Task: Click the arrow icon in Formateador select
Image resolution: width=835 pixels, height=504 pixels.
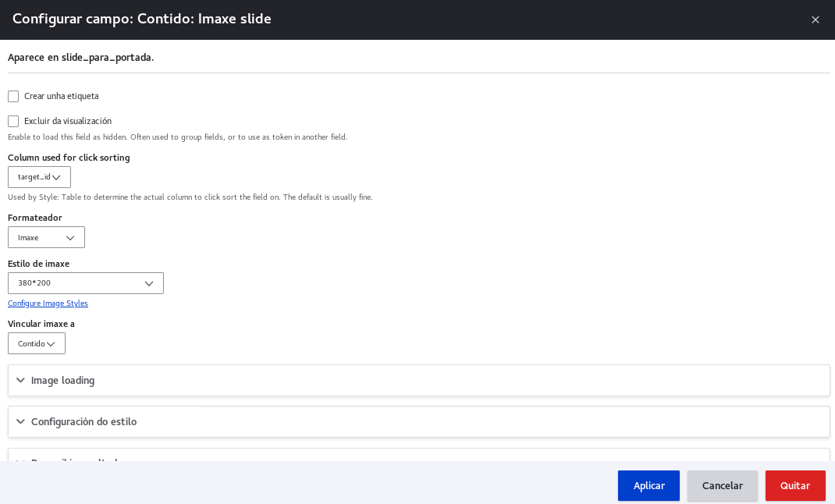Action: point(70,238)
